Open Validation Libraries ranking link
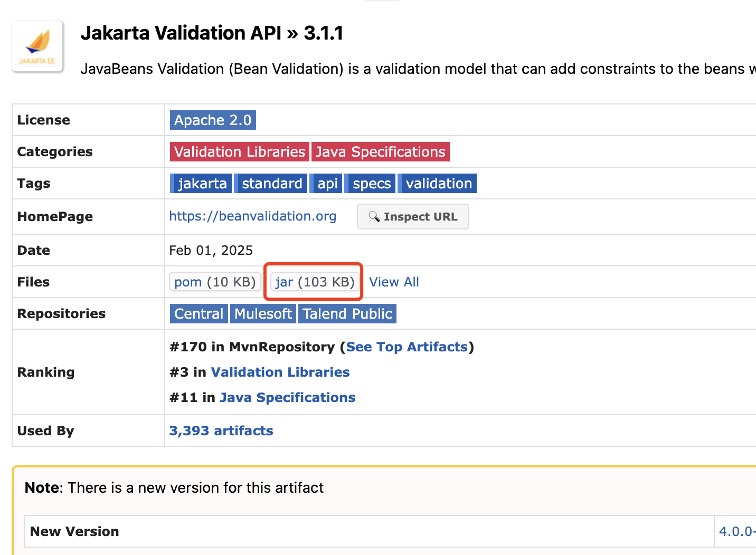The image size is (756, 555). (280, 372)
